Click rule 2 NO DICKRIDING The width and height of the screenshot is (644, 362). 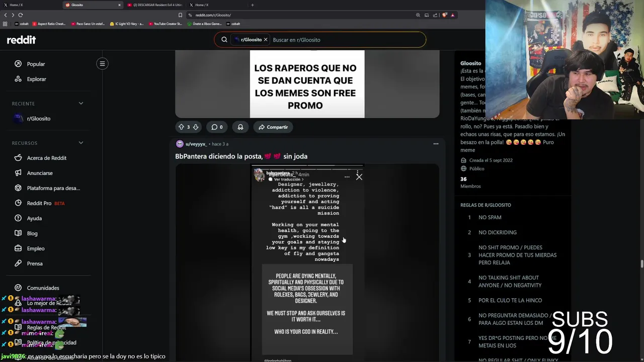498,232
